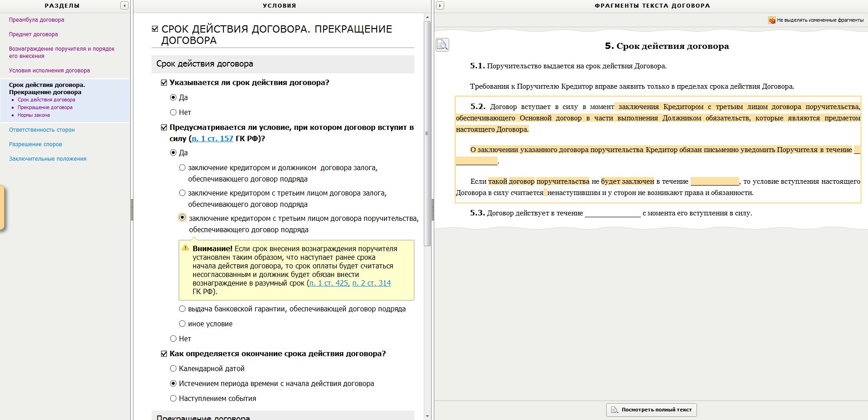
Task: Toggle checkbox 'Предусматривается ли условие' question
Action: coord(164,127)
